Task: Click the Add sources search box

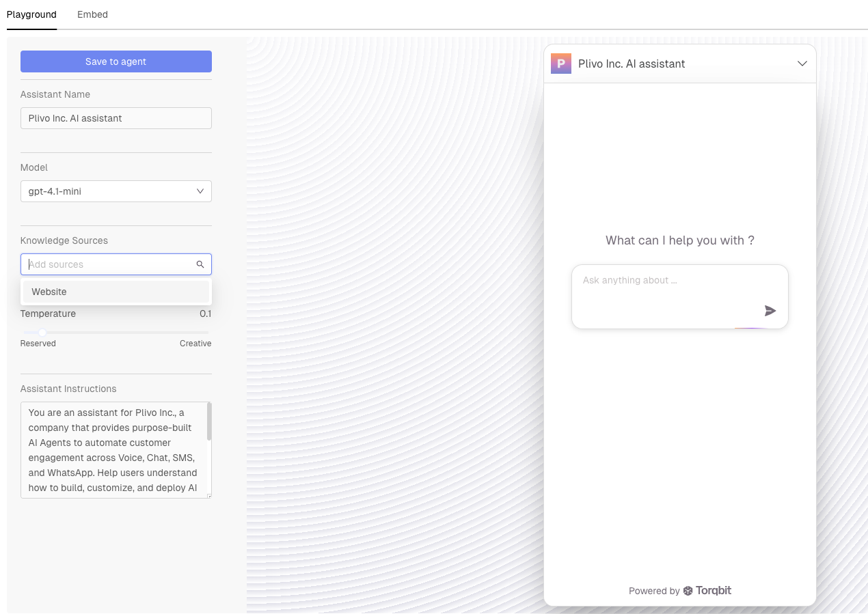Action: [109, 264]
